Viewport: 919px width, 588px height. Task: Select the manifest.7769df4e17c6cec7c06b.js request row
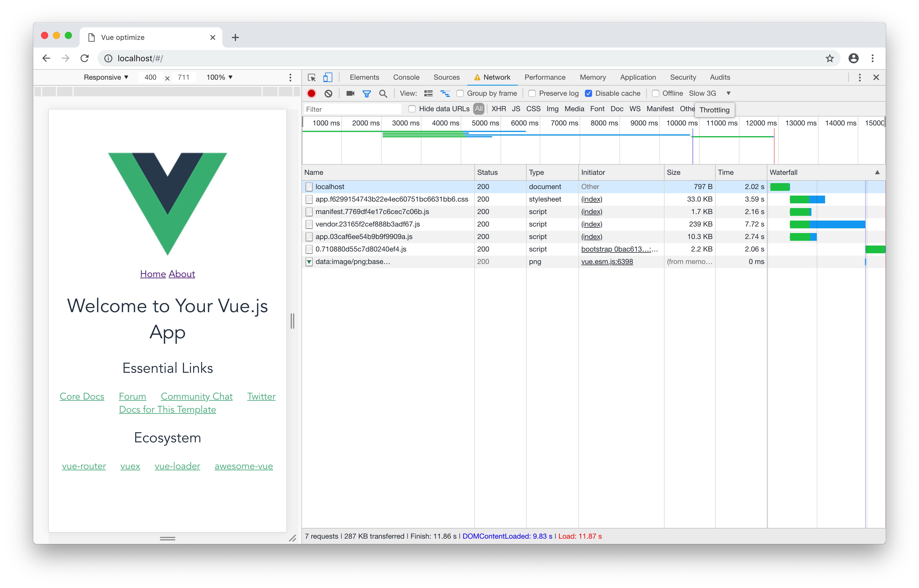click(594, 212)
